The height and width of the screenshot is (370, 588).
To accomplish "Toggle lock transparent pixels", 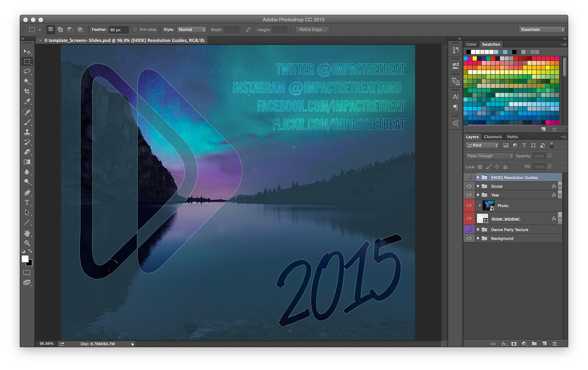I will click(x=480, y=167).
